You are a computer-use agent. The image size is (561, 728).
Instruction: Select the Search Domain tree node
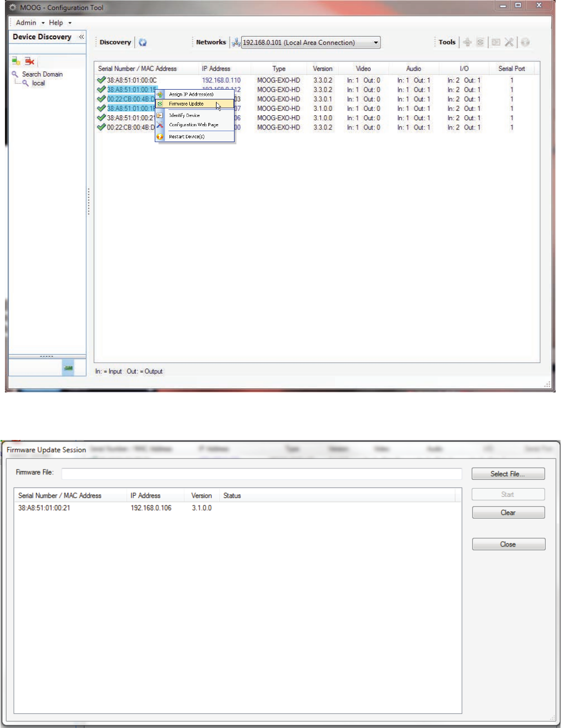(42, 74)
